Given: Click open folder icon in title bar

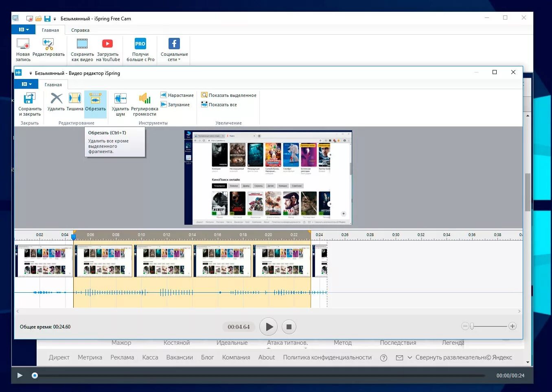Looking at the screenshot, I should pos(39,19).
